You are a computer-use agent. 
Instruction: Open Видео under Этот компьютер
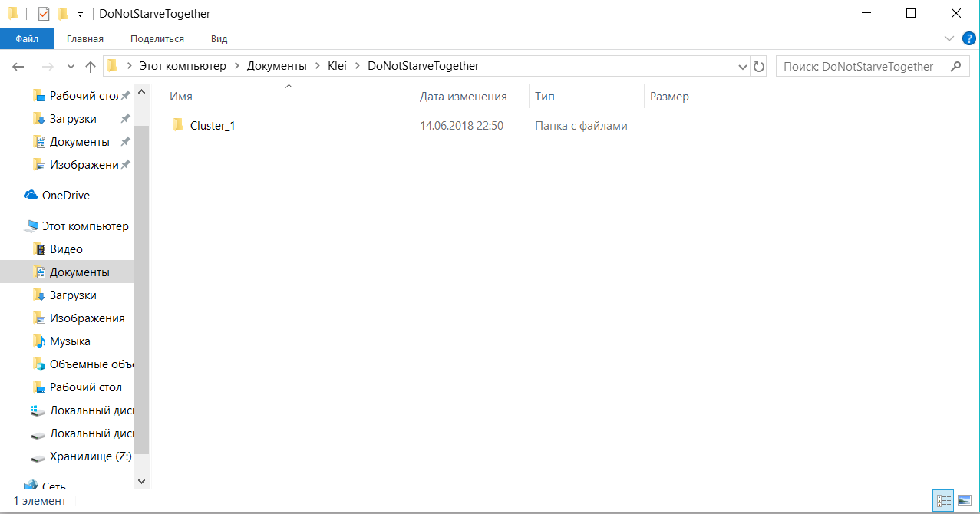(x=66, y=249)
